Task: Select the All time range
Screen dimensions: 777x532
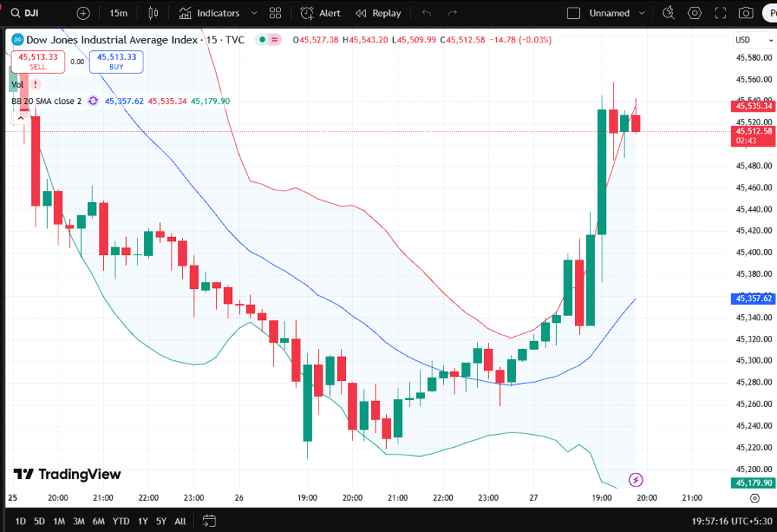Action: [x=181, y=521]
